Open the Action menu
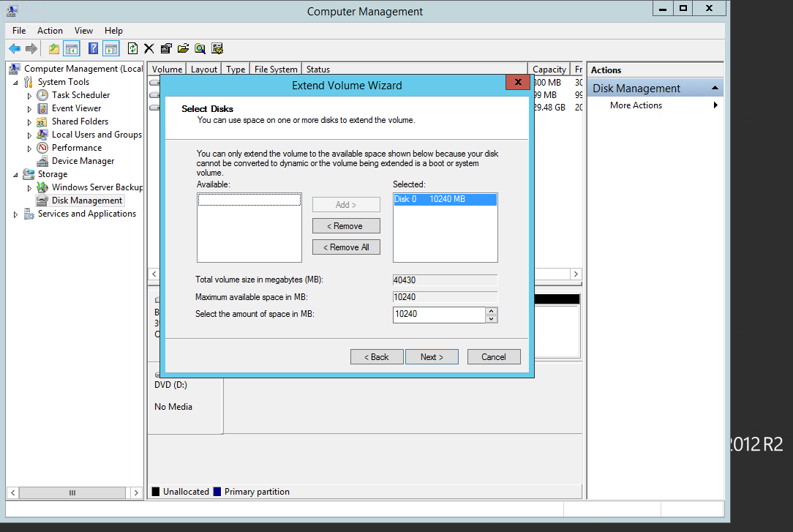Image resolution: width=793 pixels, height=532 pixels. [50, 31]
